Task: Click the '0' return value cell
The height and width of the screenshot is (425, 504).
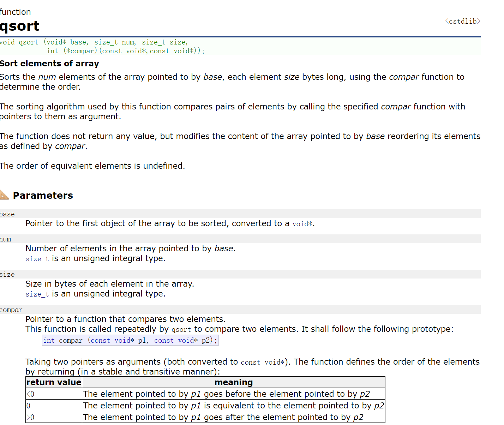Action: click(x=54, y=406)
